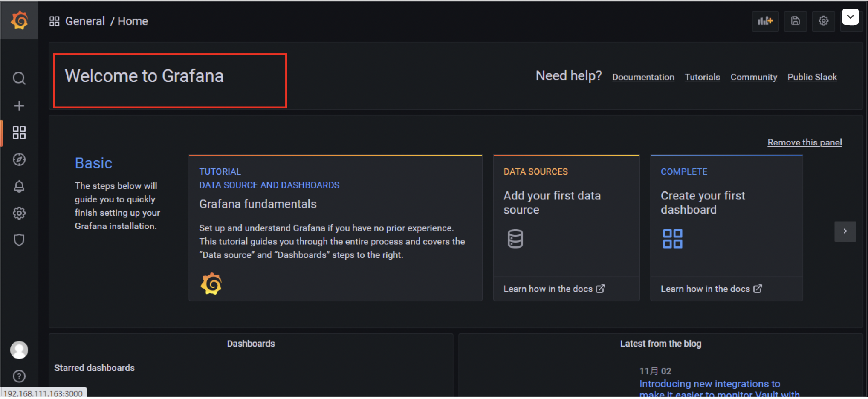The height and width of the screenshot is (399, 868).
Task: Open the Tutorials link
Action: point(702,77)
